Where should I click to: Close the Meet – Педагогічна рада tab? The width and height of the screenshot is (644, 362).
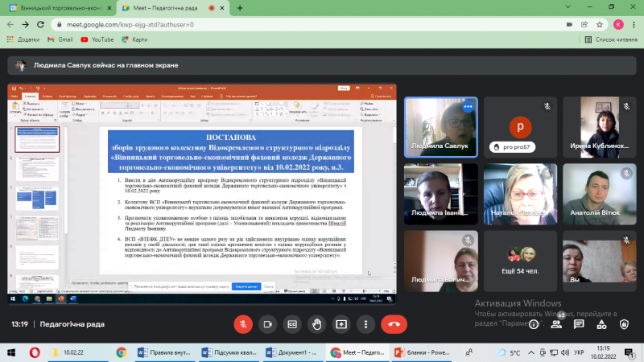222,8
